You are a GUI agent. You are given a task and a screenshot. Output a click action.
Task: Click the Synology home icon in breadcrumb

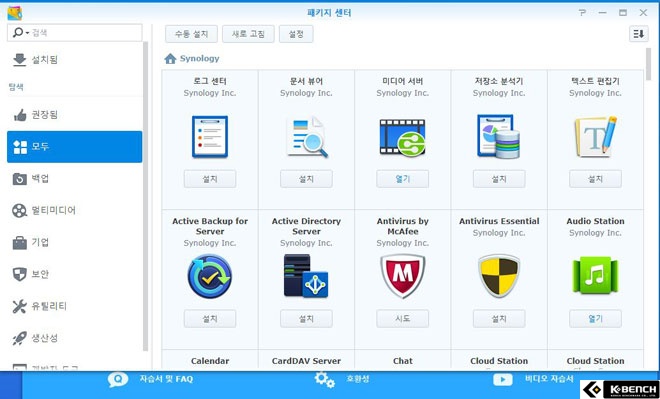(170, 59)
